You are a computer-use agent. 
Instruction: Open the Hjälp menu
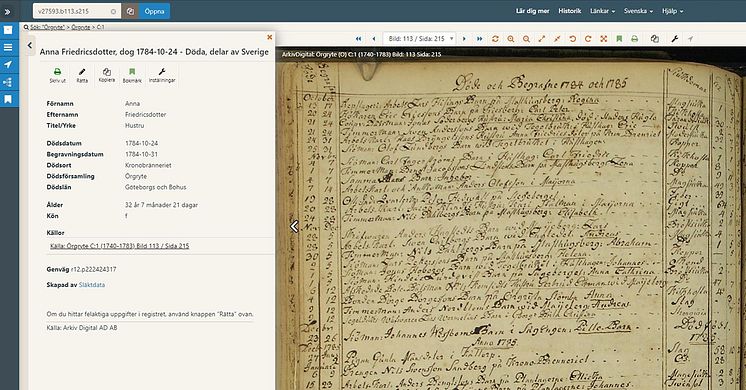[672, 11]
